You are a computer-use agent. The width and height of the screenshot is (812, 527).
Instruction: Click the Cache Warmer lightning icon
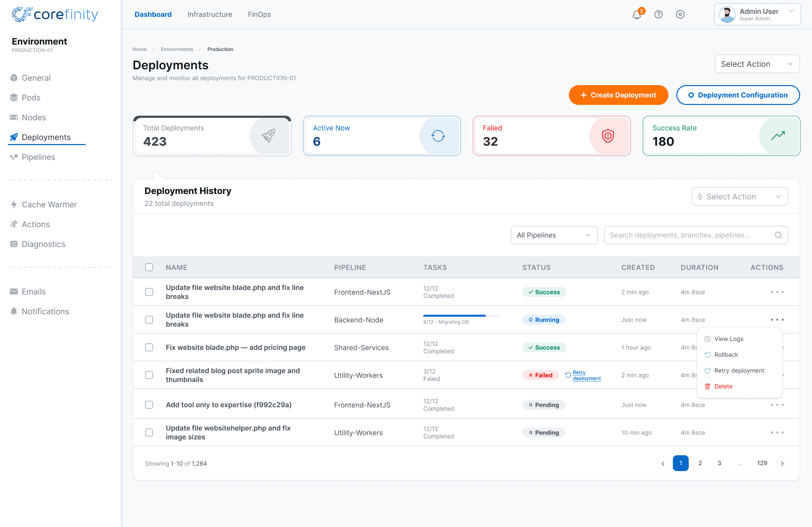click(x=14, y=204)
